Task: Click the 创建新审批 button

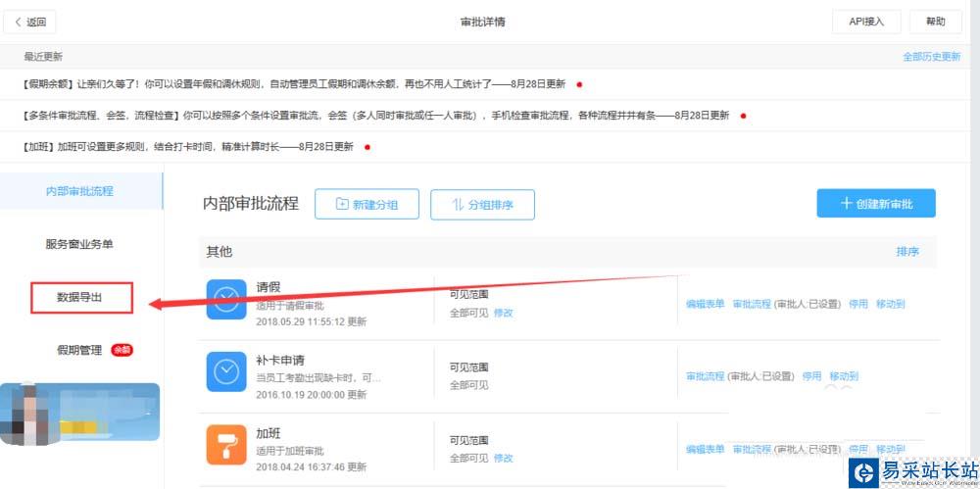Action: tap(876, 203)
